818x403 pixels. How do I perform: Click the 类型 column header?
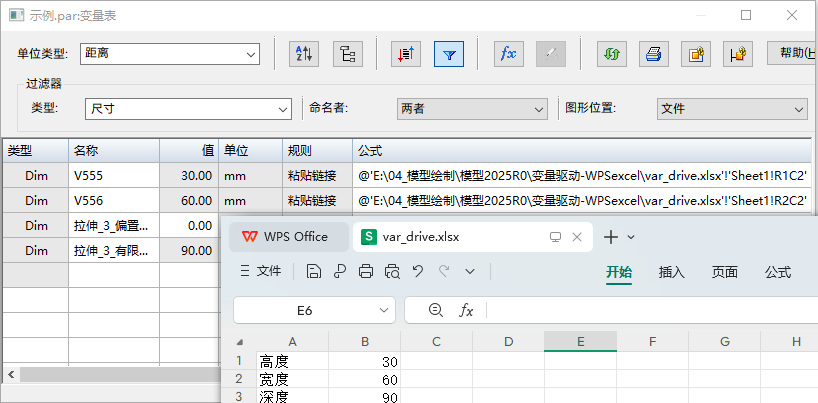tap(35, 151)
